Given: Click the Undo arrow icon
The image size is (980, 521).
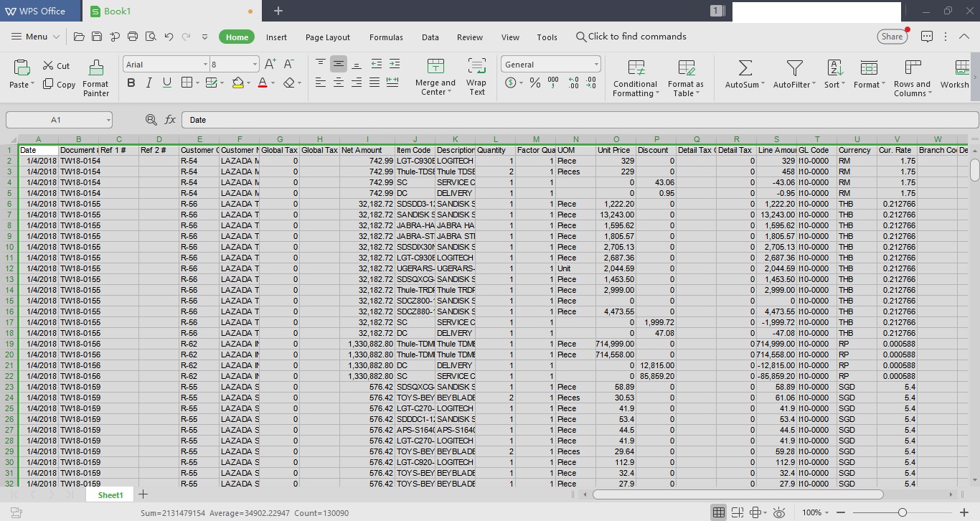Looking at the screenshot, I should 169,37.
